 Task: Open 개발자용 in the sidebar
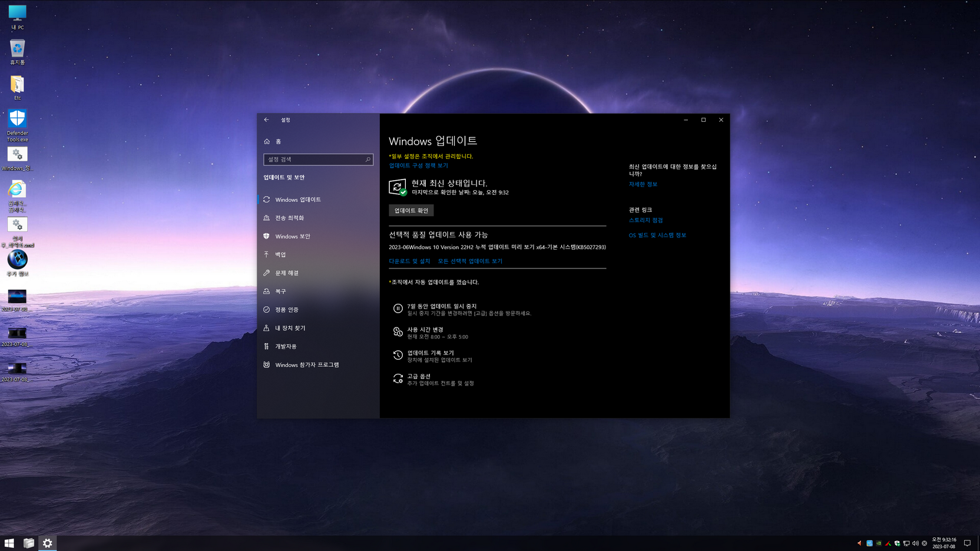point(318,346)
